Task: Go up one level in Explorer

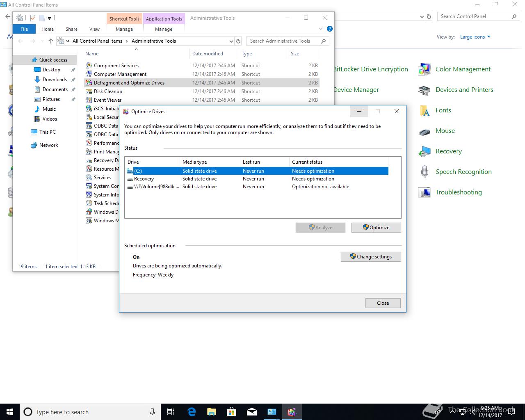Action: 51,41
